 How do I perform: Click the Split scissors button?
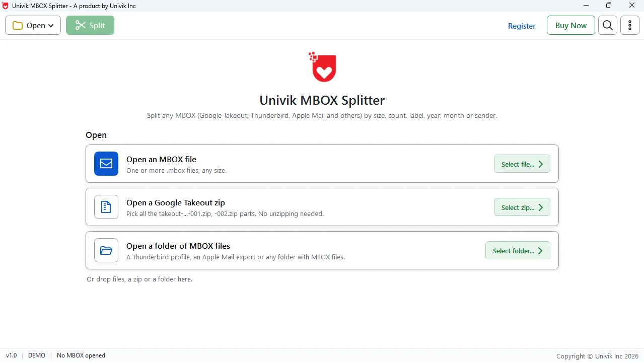coord(90,25)
